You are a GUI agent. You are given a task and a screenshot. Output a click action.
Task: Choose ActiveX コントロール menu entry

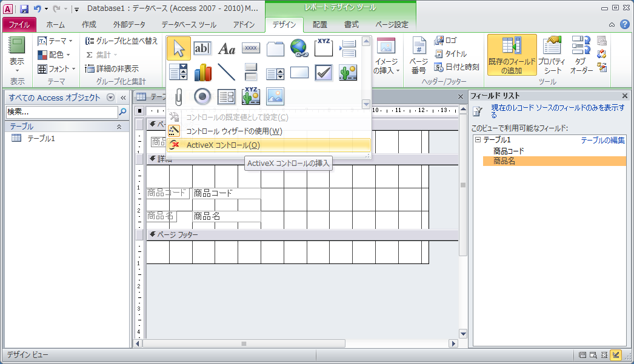[x=269, y=145]
